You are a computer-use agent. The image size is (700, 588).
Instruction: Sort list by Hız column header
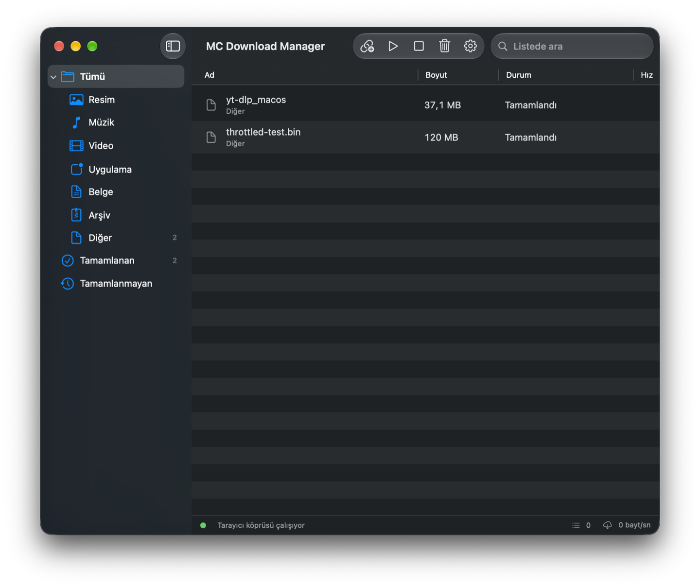coord(647,75)
